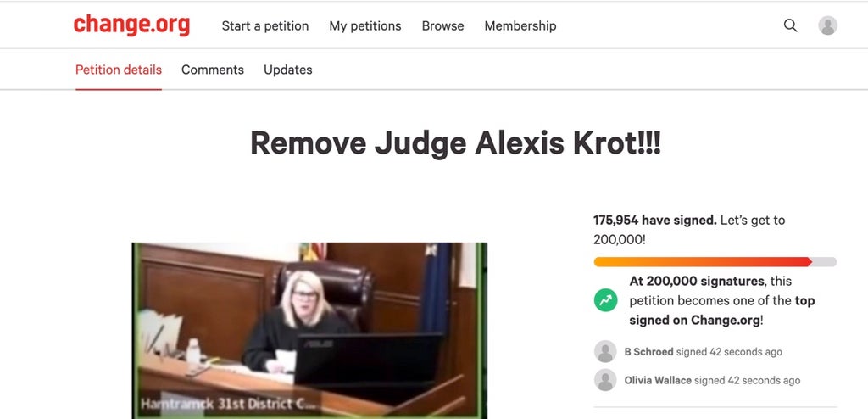This screenshot has height=419, width=868.
Task: Go to My petitions
Action: [365, 26]
